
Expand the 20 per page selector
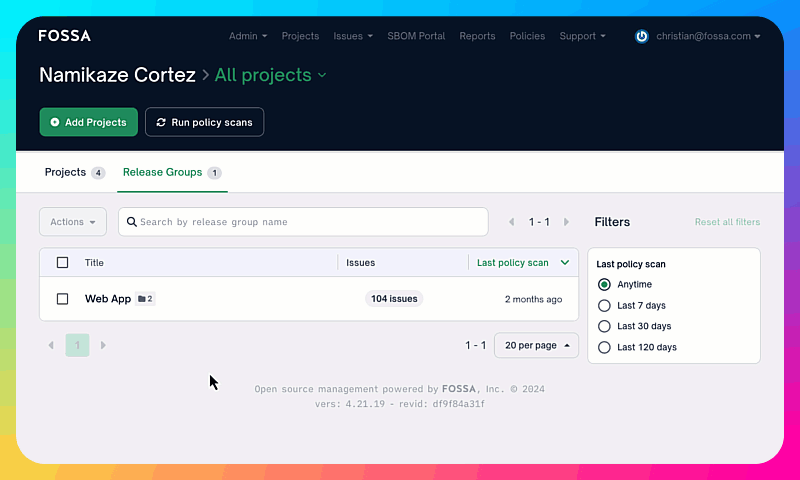[536, 345]
